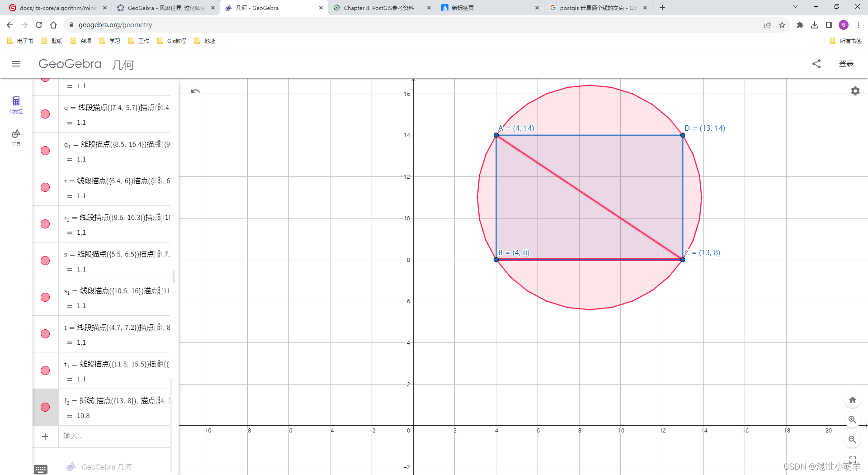Screen dimensions: 868x475
Task: Open more options for row r
Action: tap(159, 181)
